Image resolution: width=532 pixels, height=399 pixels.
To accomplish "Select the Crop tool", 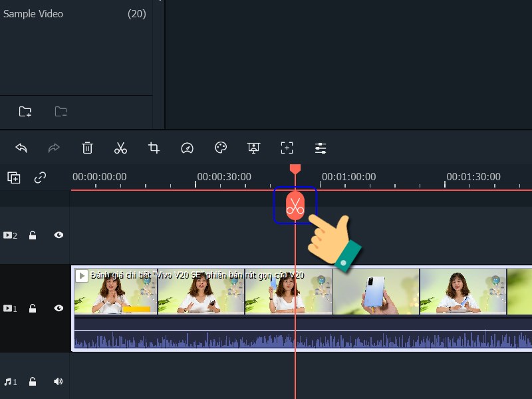I will [x=154, y=148].
